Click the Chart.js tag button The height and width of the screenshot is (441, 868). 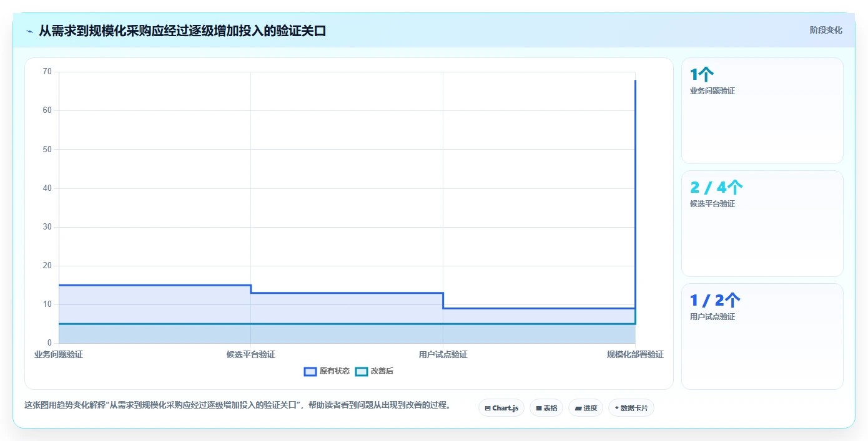coord(501,408)
